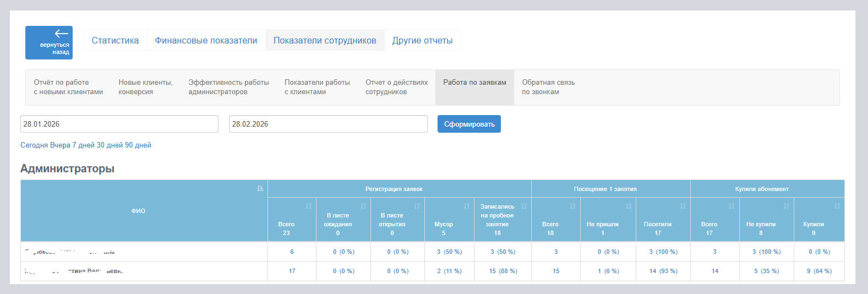This screenshot has height=294, width=868.
Task: Click the '15 (88 %)' trial signup cell
Action: (503, 271)
